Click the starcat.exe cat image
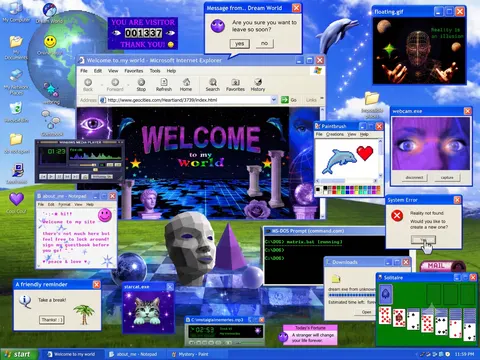 coord(147,311)
